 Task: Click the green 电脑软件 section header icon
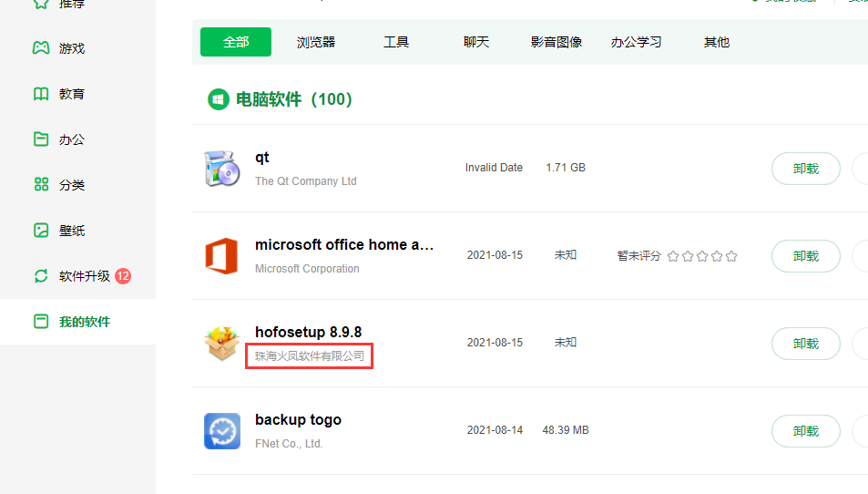coord(218,99)
